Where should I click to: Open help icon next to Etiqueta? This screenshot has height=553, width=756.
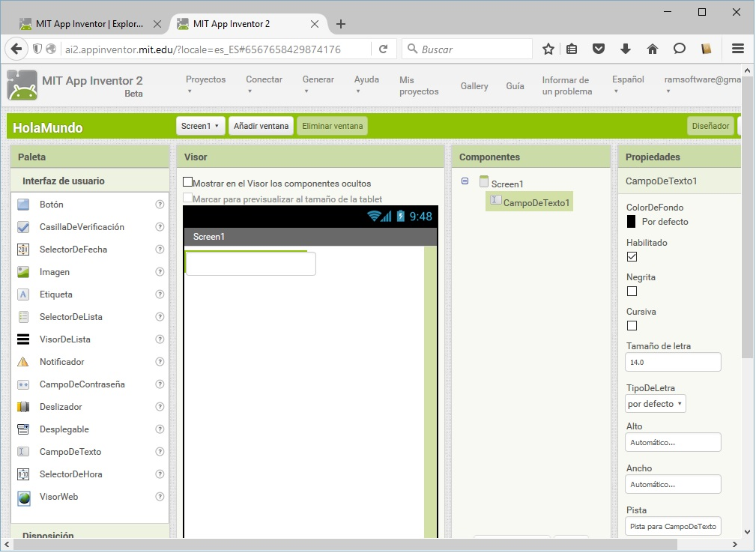click(x=160, y=294)
